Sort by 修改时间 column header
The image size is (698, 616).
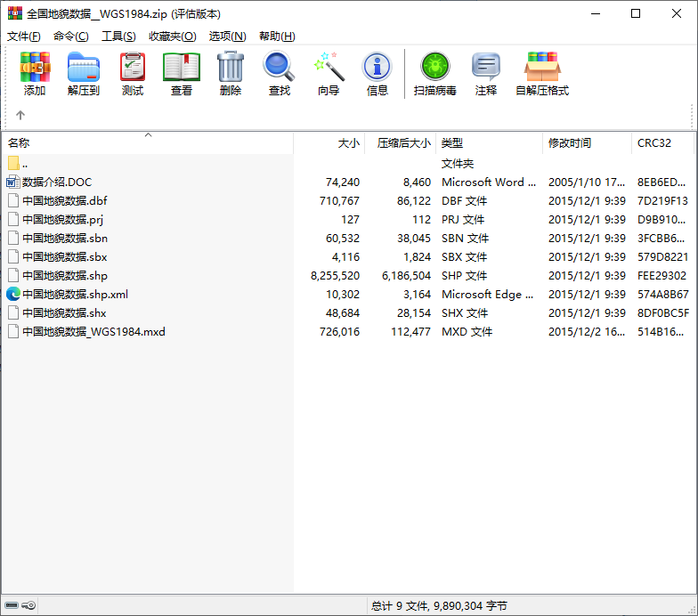click(x=588, y=142)
